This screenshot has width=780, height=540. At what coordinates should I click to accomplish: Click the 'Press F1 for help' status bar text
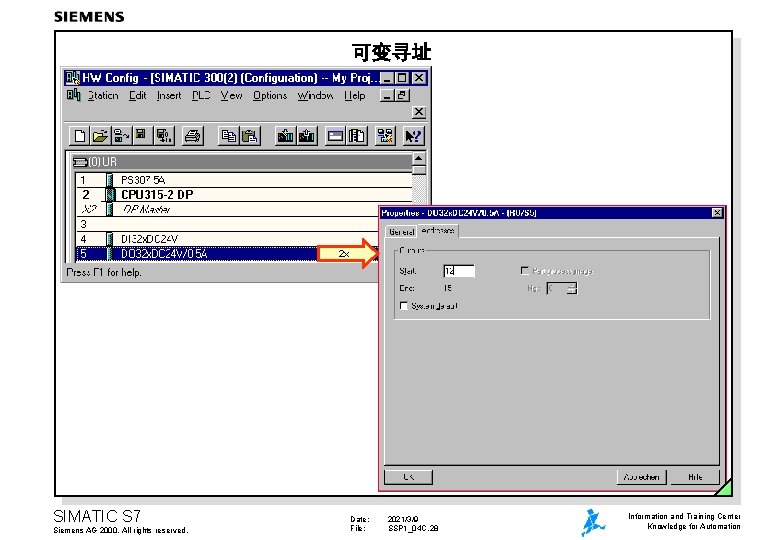(104, 272)
